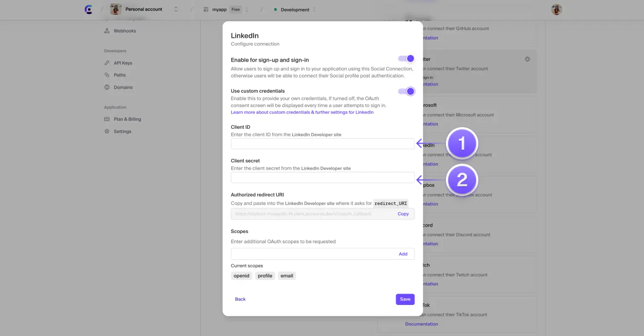Open API Keys via its key icon
Viewport: 644px width, 336px height.
106,63
